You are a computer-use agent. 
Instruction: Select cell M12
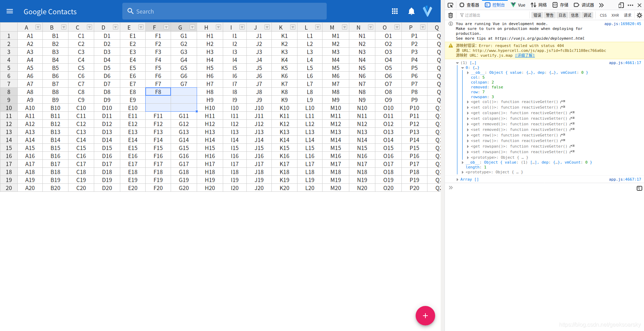click(336, 124)
